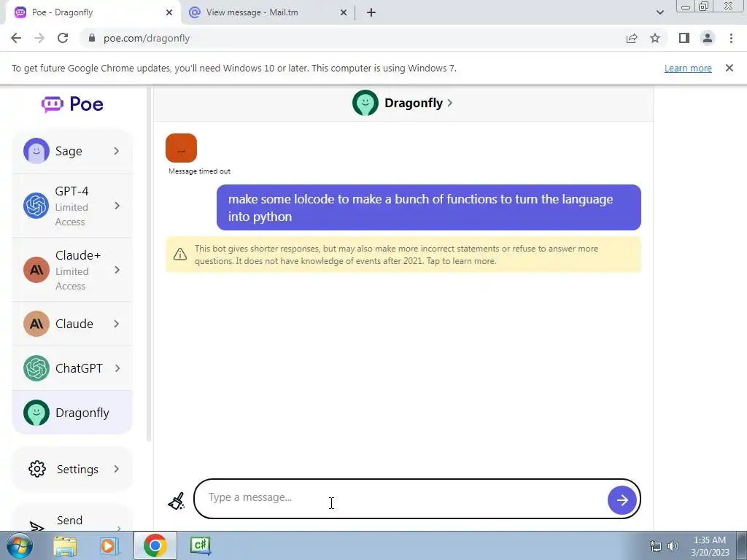Screen dimensions: 747x560
Task: Open Windows Explorer from taskbar
Action: coord(65,545)
